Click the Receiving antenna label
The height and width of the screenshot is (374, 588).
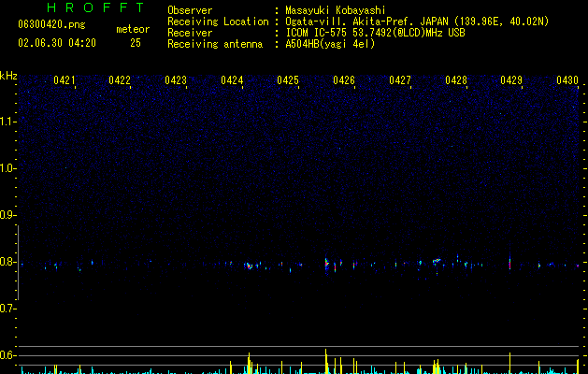coord(215,44)
